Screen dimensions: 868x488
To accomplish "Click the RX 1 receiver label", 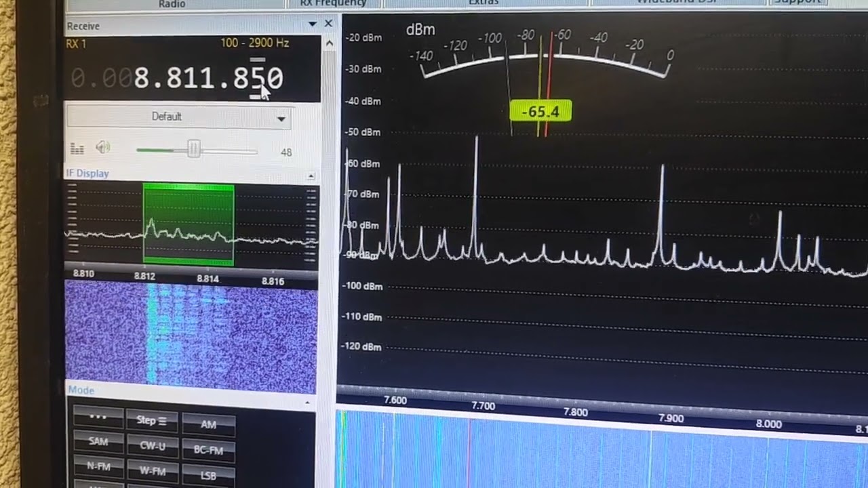I will [76, 44].
